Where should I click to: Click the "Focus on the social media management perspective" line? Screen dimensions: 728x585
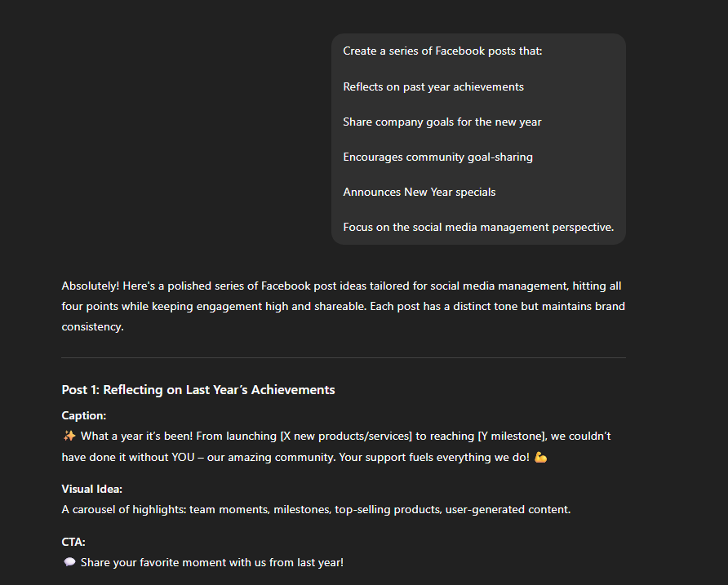(478, 228)
